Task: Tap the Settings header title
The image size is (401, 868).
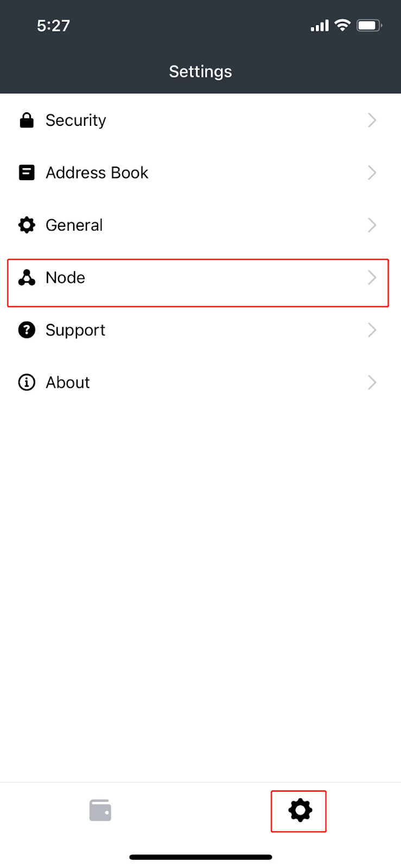Action: coord(200,72)
